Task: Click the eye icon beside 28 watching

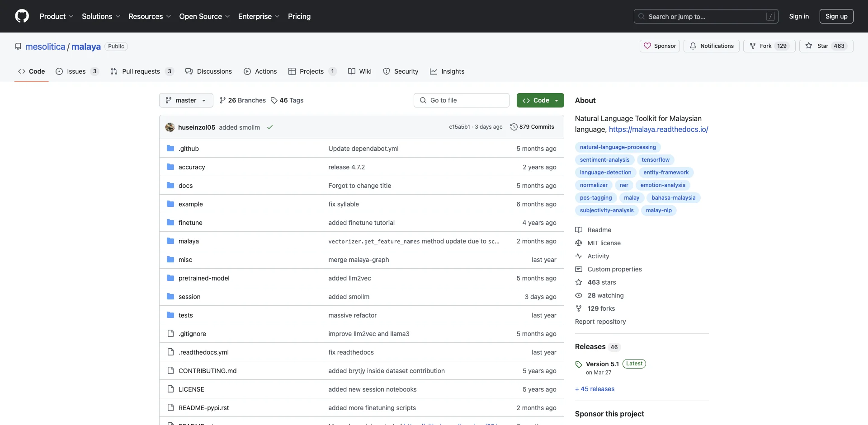Action: (x=579, y=295)
